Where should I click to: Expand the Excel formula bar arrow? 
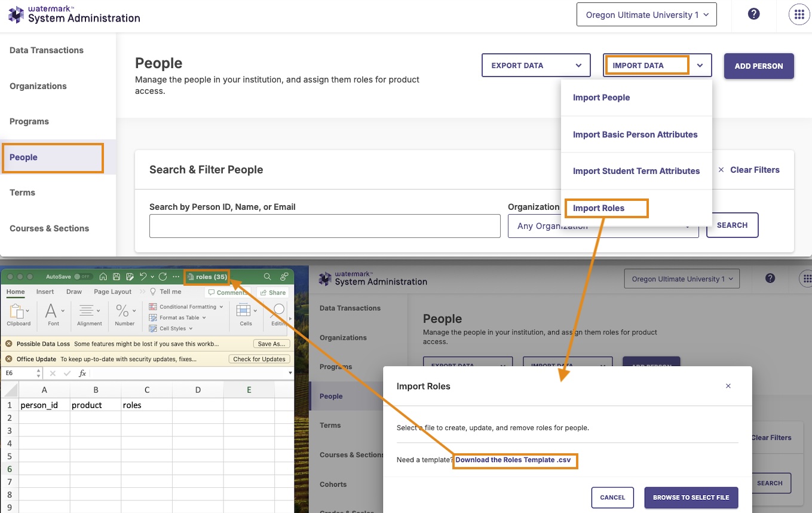[290, 373]
